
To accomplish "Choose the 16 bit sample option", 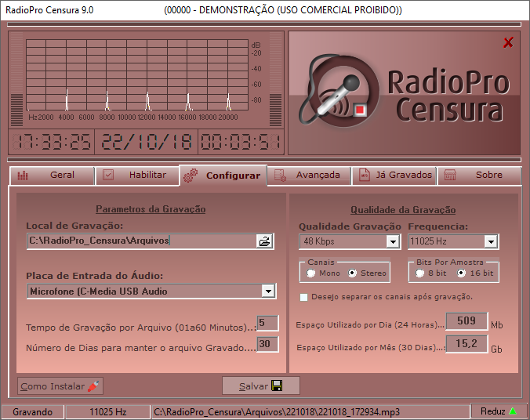I will pyautogui.click(x=461, y=273).
